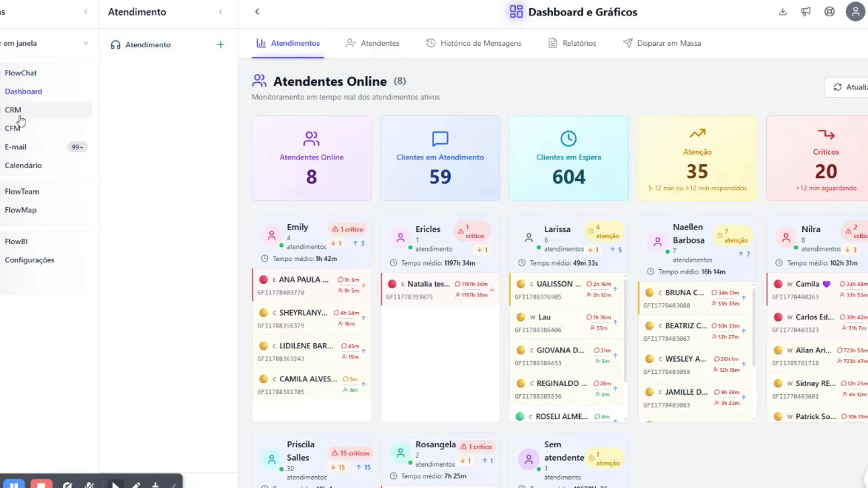This screenshot has height=488, width=868.
Task: Click the Atualizar refresh button
Action: pyautogui.click(x=848, y=87)
